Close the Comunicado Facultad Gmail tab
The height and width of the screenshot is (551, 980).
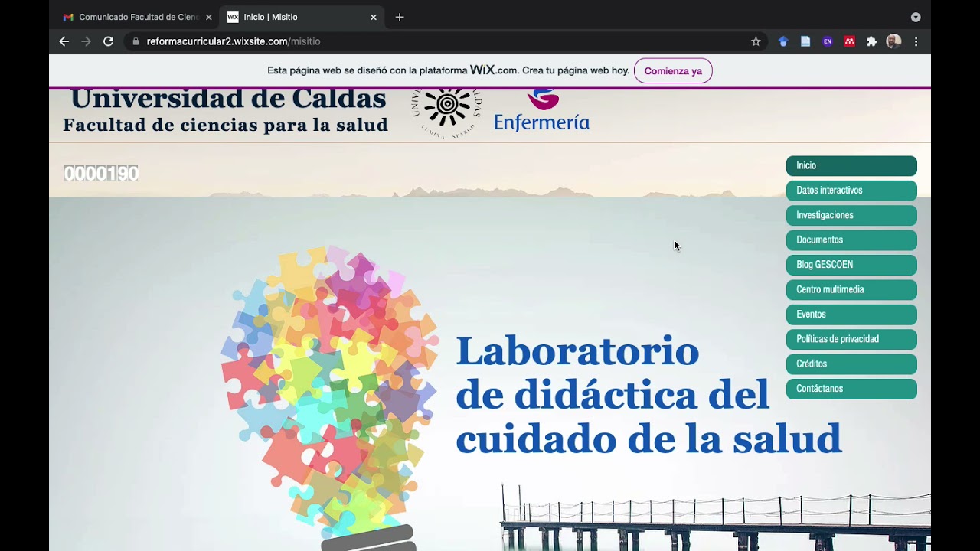(x=208, y=17)
